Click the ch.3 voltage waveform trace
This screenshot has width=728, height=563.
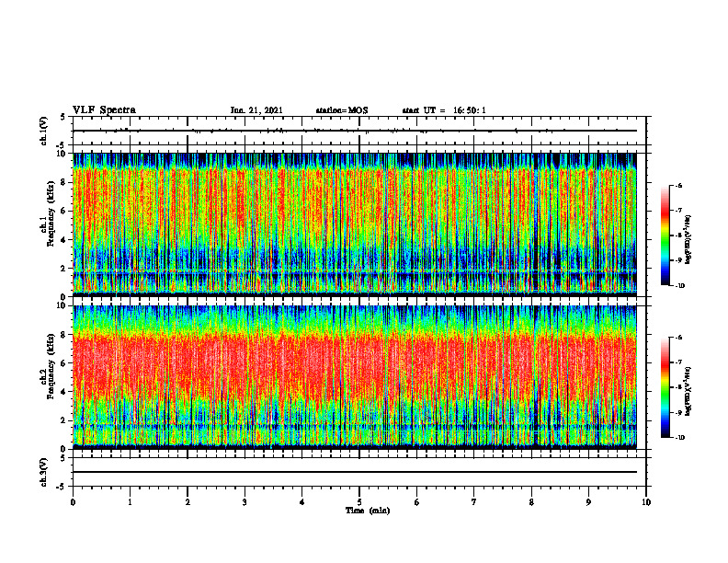(354, 472)
